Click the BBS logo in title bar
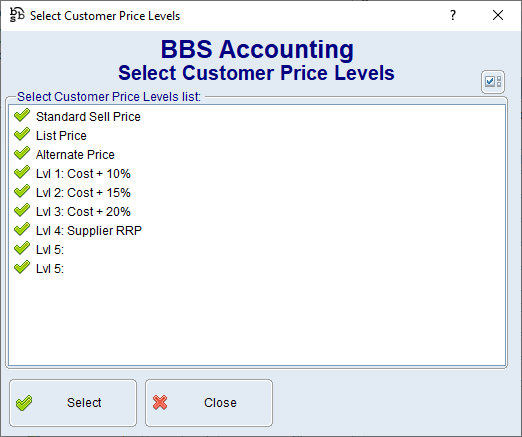Screen dimensions: 522x437 tap(17, 15)
